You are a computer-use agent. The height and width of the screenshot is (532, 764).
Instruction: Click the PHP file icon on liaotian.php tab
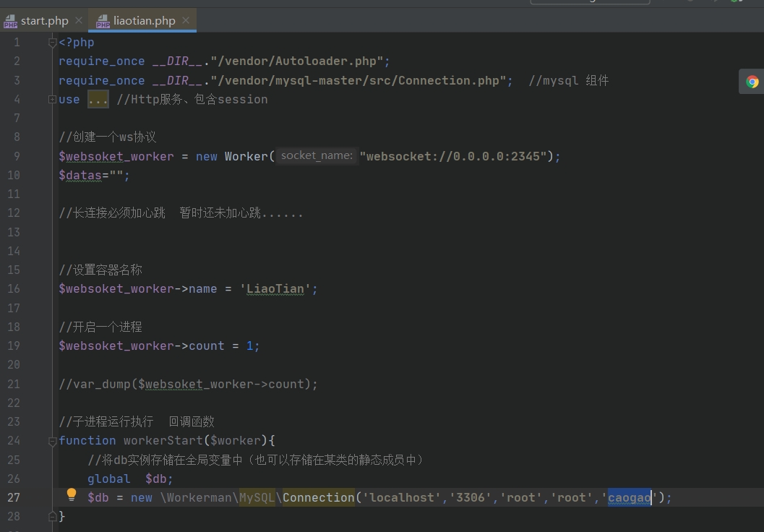(x=103, y=21)
